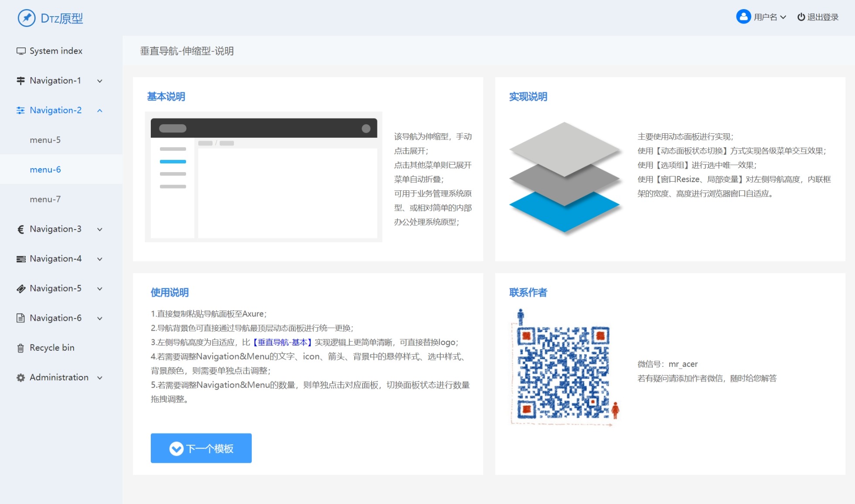Select the menu-7 submenu item
The image size is (855, 504).
point(61,199)
